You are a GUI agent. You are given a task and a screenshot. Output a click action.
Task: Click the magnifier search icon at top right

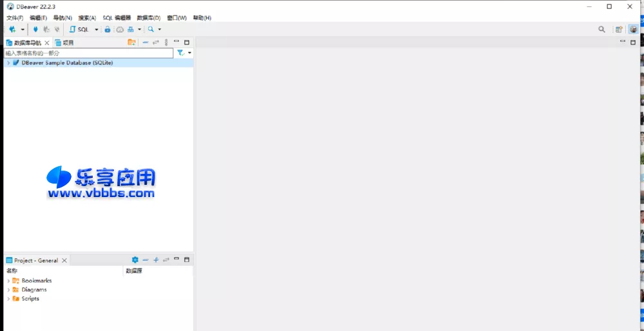pyautogui.click(x=602, y=30)
